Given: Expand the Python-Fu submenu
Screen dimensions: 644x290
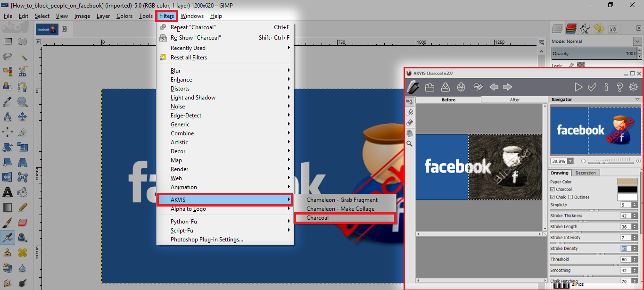Looking at the screenshot, I should tap(225, 222).
